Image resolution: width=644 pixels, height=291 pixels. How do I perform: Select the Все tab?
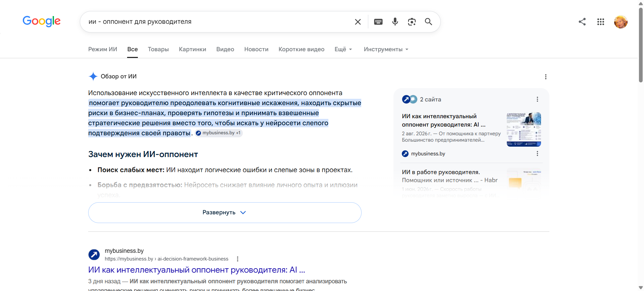click(132, 49)
